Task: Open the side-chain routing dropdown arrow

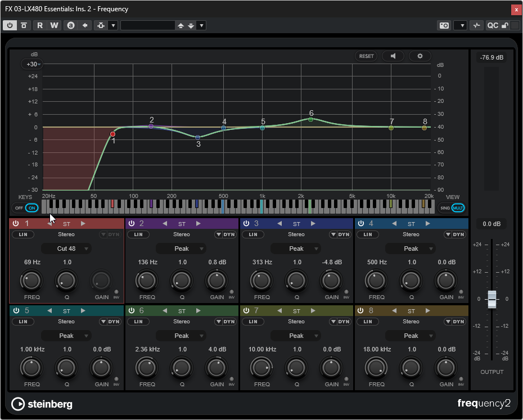Action: point(114,25)
